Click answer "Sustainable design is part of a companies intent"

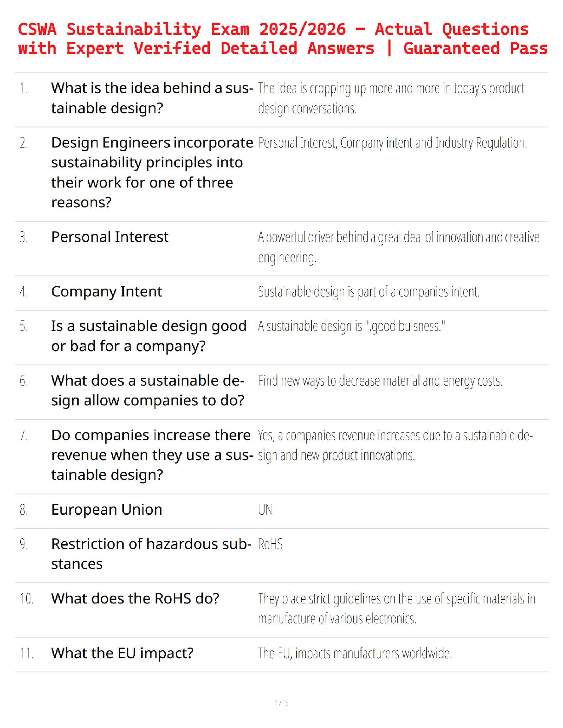point(368,292)
